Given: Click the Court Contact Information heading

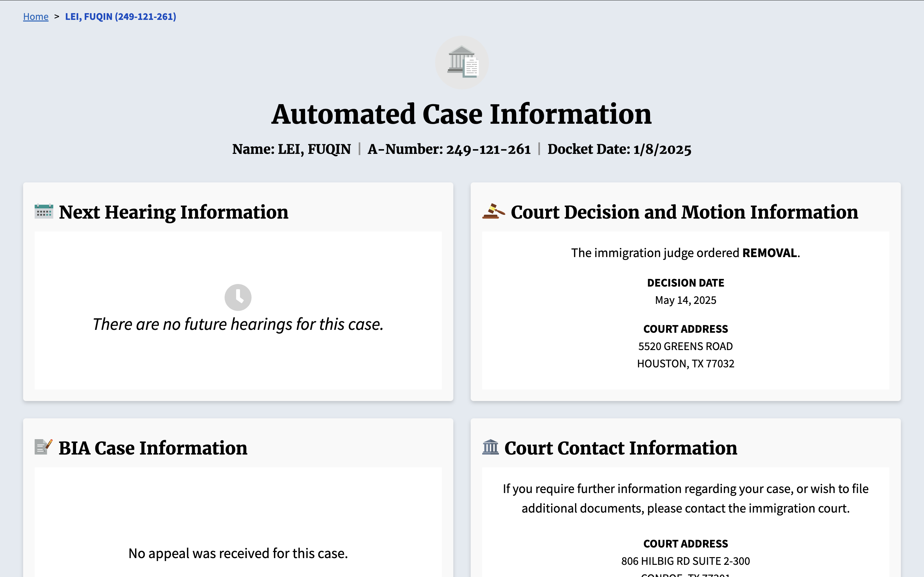Looking at the screenshot, I should click(620, 448).
